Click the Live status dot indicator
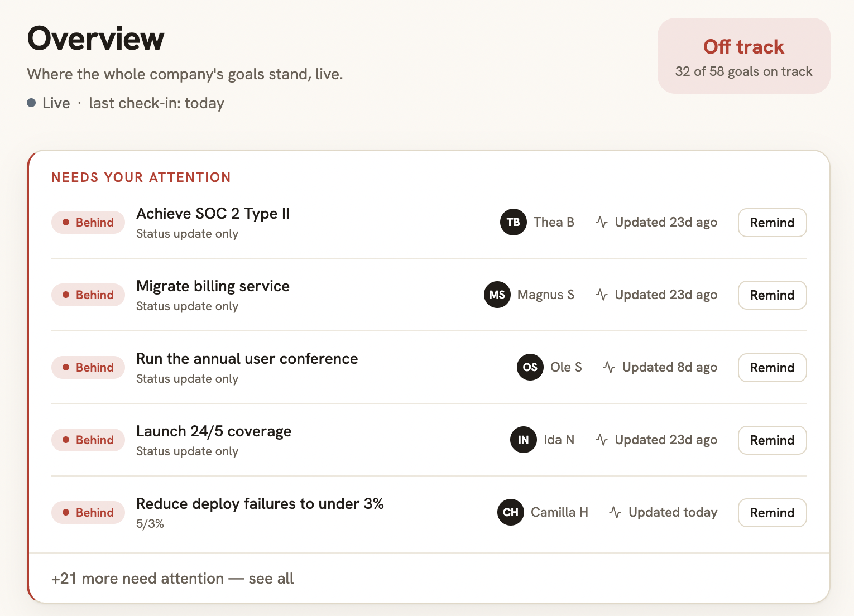854x616 pixels. click(32, 103)
